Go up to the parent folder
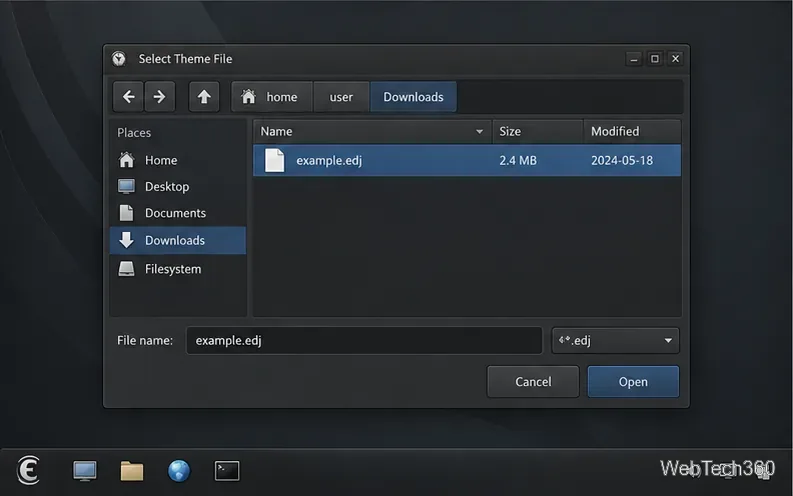 pos(204,97)
